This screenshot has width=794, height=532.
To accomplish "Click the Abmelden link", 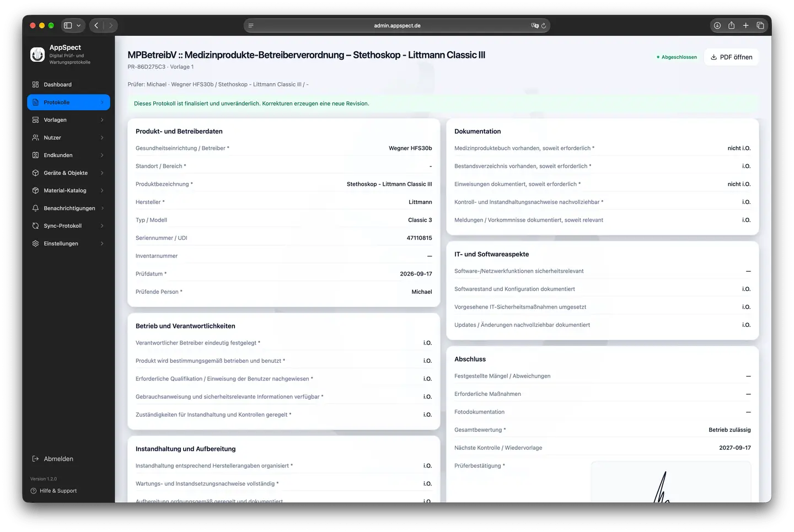I will point(58,459).
